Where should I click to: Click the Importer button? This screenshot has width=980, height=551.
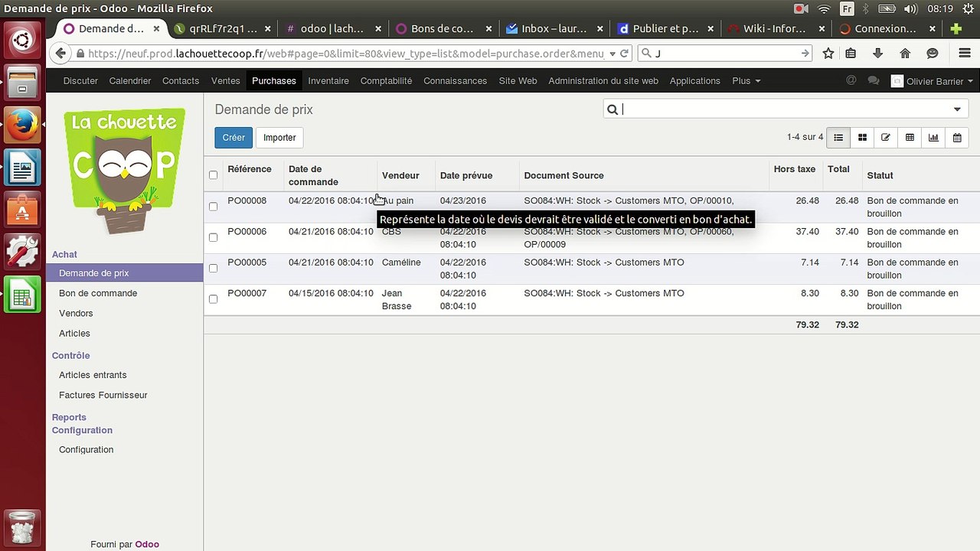[x=279, y=138]
